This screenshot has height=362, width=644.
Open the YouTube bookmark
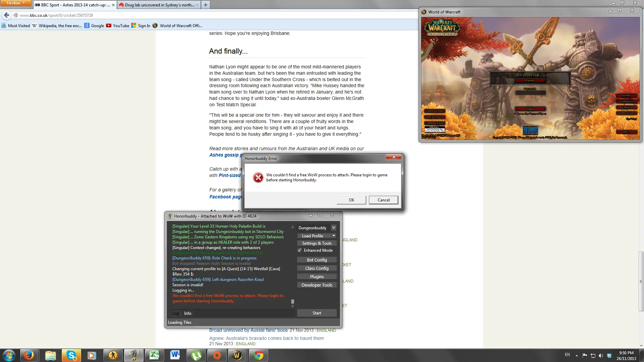118,25
